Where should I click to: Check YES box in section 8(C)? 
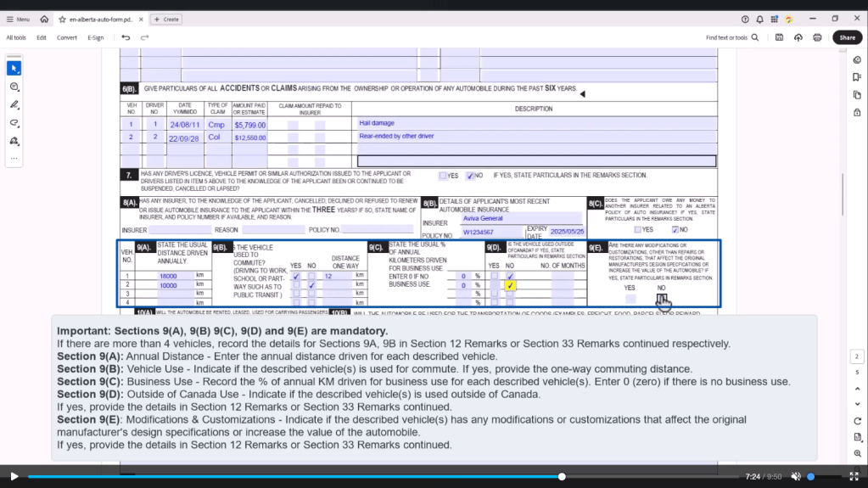click(x=638, y=229)
